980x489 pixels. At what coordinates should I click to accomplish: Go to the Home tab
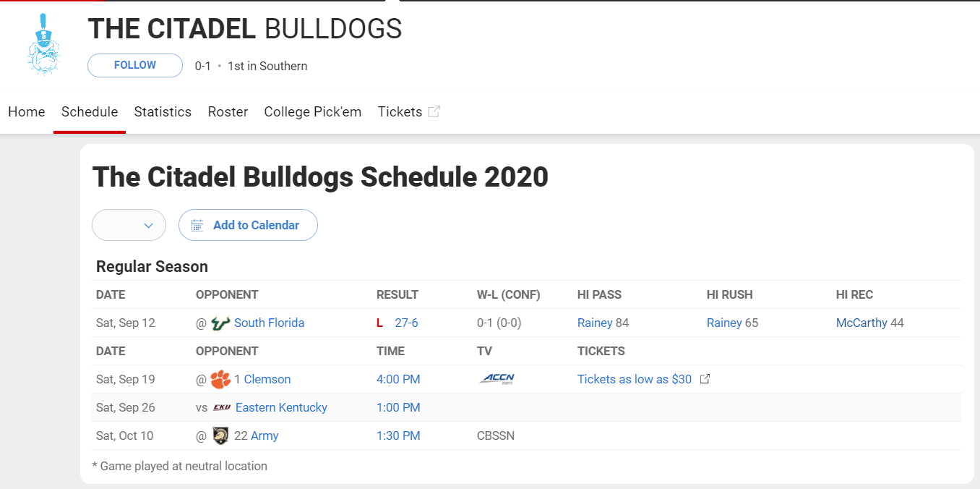(x=27, y=111)
